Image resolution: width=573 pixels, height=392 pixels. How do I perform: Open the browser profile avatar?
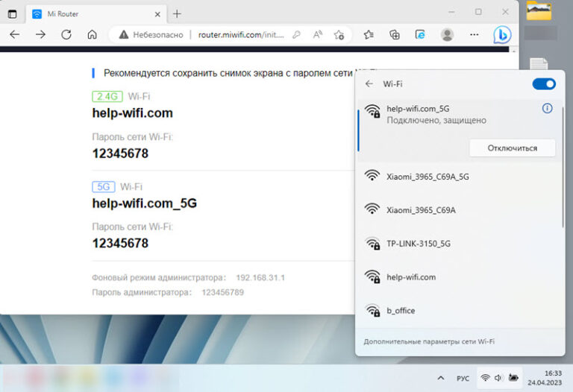click(447, 35)
